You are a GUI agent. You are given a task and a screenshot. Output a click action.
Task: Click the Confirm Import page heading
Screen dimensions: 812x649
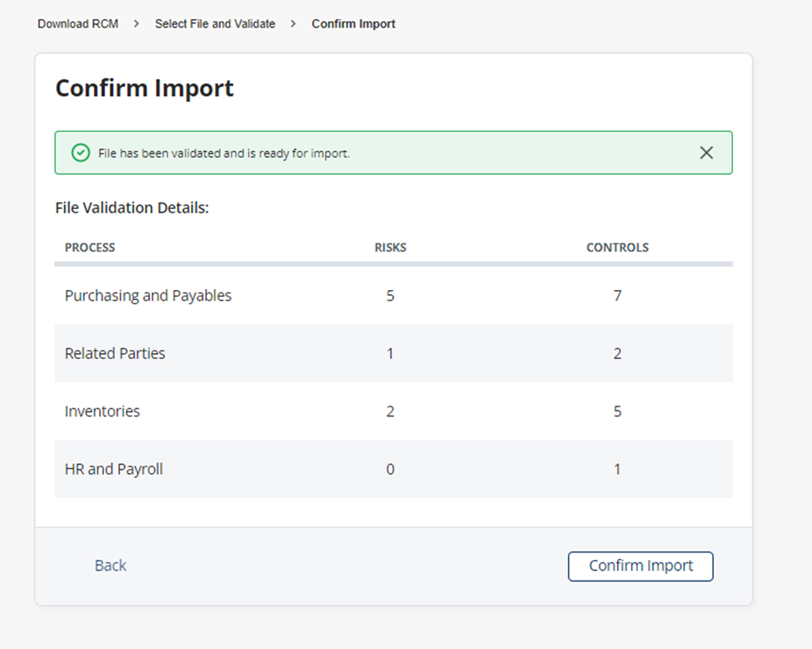[144, 88]
